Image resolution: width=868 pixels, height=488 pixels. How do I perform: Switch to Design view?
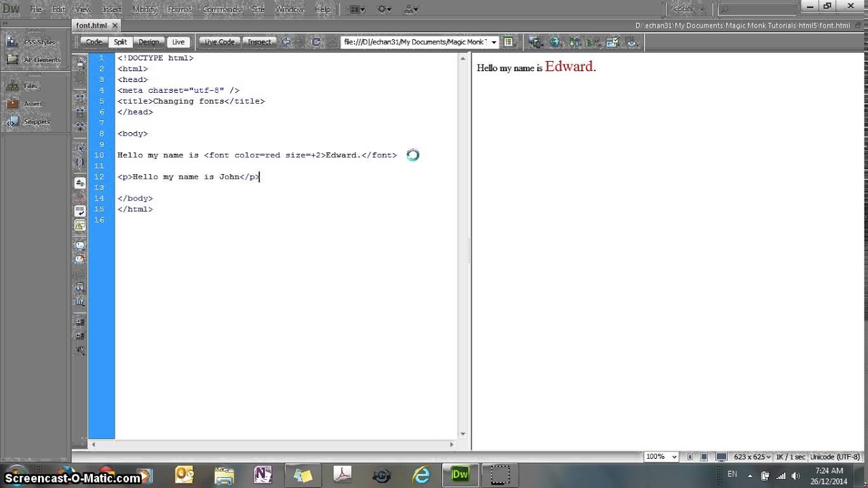click(149, 41)
